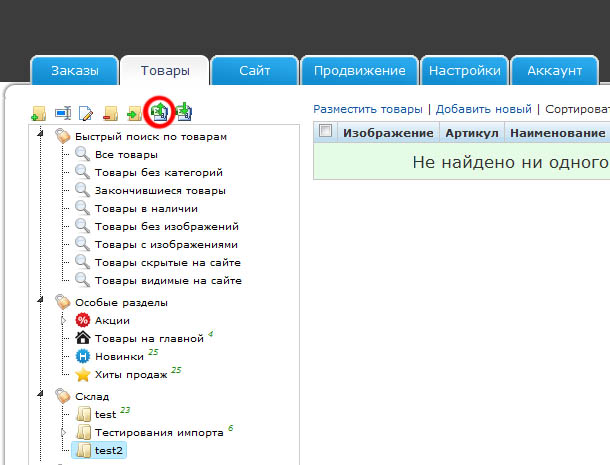The image size is (610, 465).
Task: Click the blue badge icon for Новинки
Action: tap(82, 356)
